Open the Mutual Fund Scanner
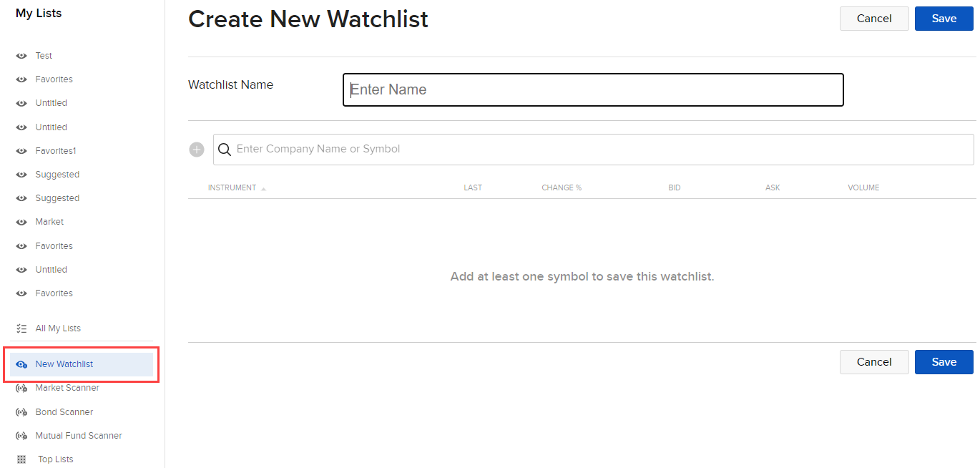Image resolution: width=980 pixels, height=468 pixels. [79, 435]
